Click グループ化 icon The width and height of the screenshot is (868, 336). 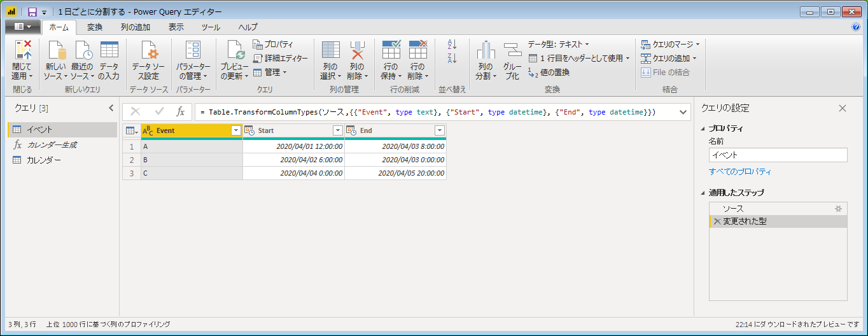512,51
